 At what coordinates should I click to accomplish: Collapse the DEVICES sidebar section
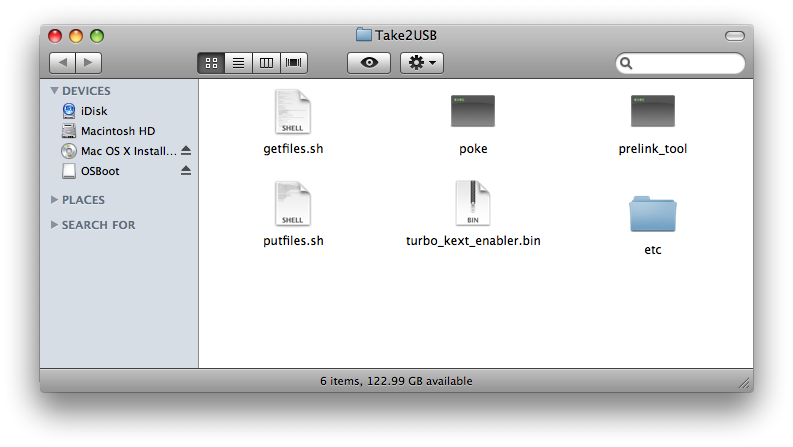pyautogui.click(x=55, y=91)
